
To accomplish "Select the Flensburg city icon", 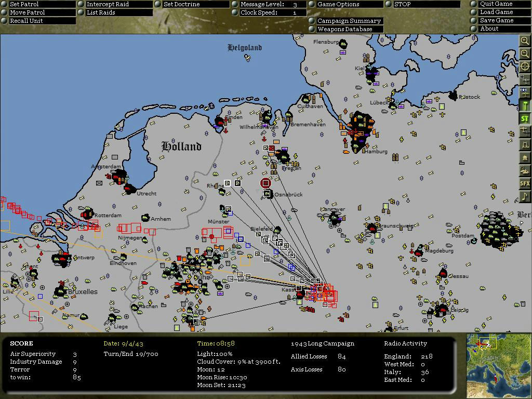I will 343,44.
